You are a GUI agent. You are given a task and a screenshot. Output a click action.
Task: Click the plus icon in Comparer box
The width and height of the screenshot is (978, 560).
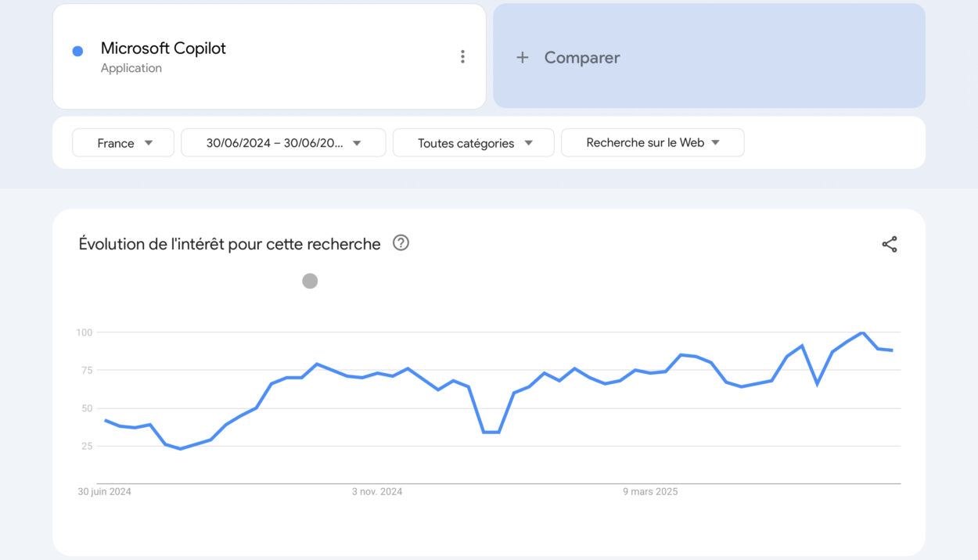523,57
